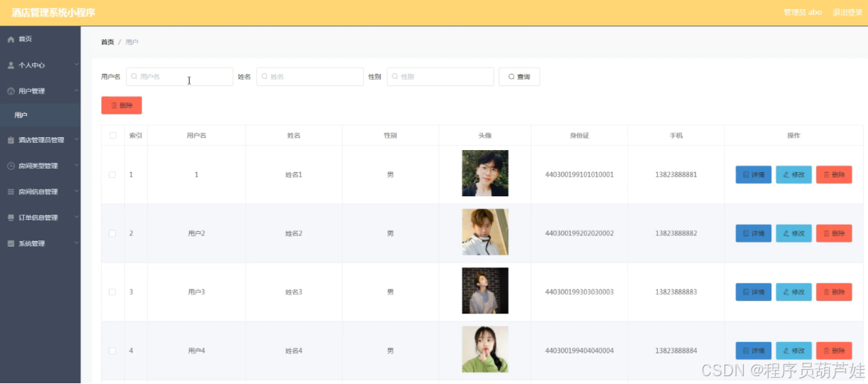This screenshot has width=868, height=384.
Task: Click the avatar photo of 姓名1
Action: point(485,174)
